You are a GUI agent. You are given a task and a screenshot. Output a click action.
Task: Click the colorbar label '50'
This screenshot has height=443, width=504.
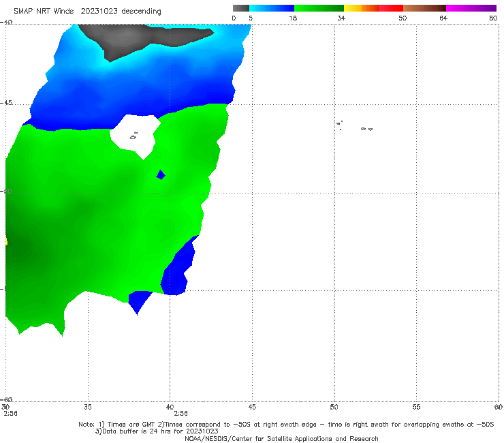coord(403,18)
